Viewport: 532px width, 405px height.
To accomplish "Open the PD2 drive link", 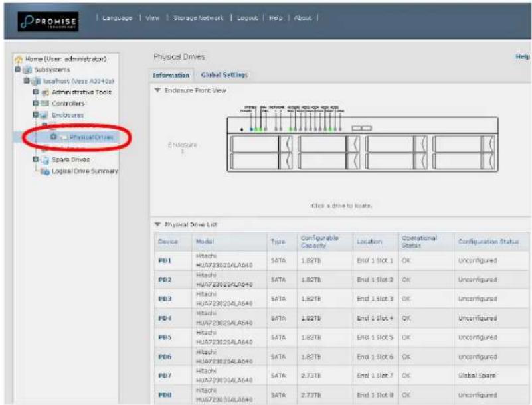I will pyautogui.click(x=165, y=280).
